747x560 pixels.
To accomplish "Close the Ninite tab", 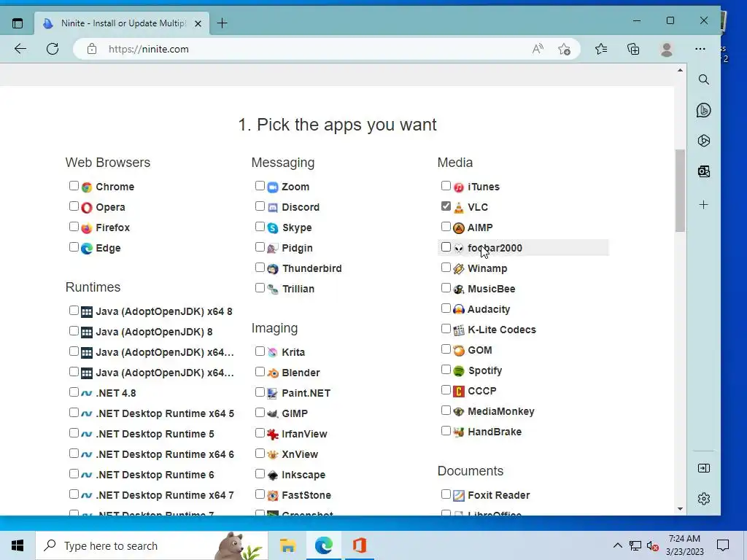I will tap(198, 23).
